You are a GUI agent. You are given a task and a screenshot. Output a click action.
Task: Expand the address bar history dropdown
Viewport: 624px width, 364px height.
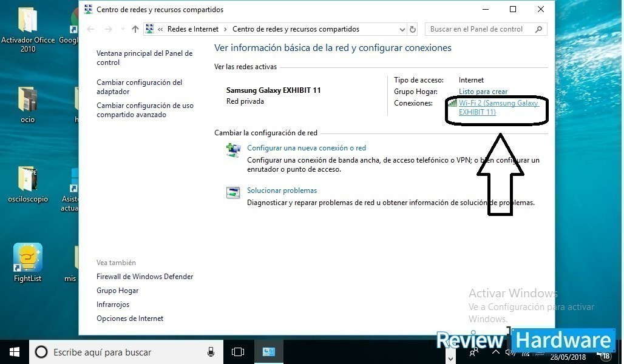402,30
